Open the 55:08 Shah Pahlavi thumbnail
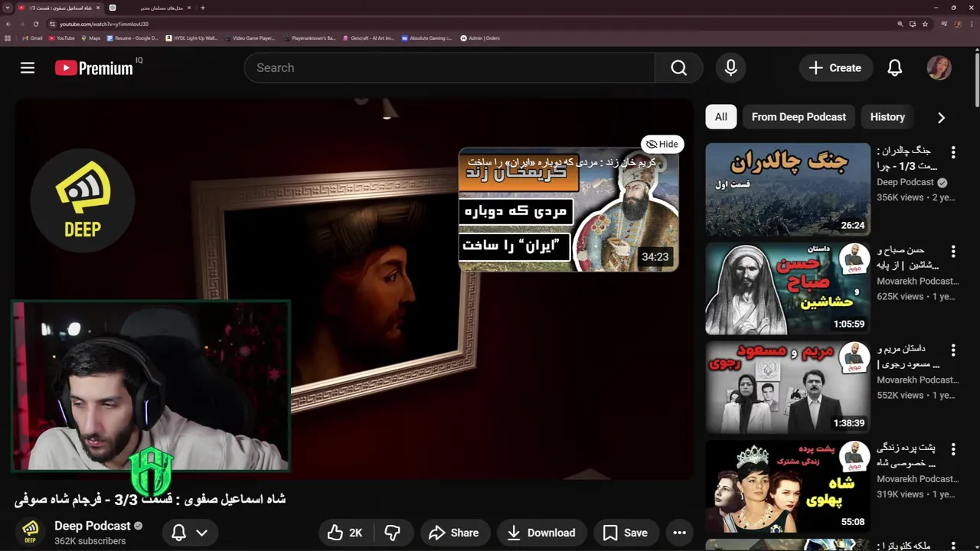This screenshot has height=551, width=980. [788, 485]
